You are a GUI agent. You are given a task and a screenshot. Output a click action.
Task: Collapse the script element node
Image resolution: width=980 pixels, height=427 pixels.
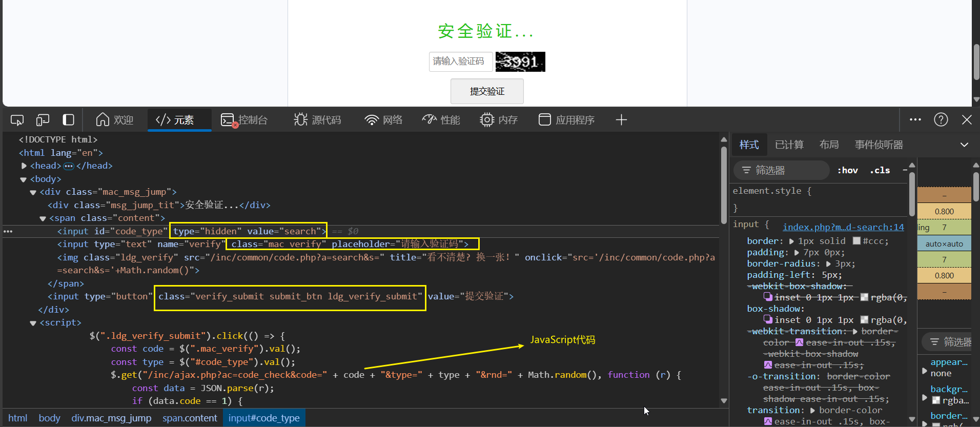tap(33, 323)
